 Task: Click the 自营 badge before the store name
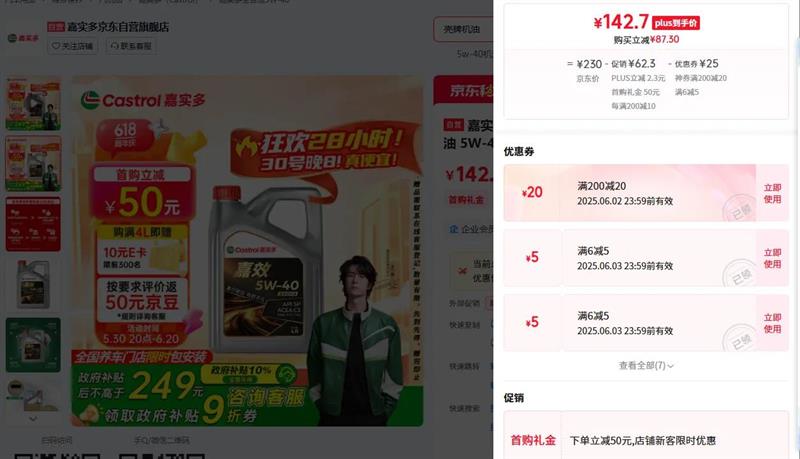pyautogui.click(x=56, y=27)
